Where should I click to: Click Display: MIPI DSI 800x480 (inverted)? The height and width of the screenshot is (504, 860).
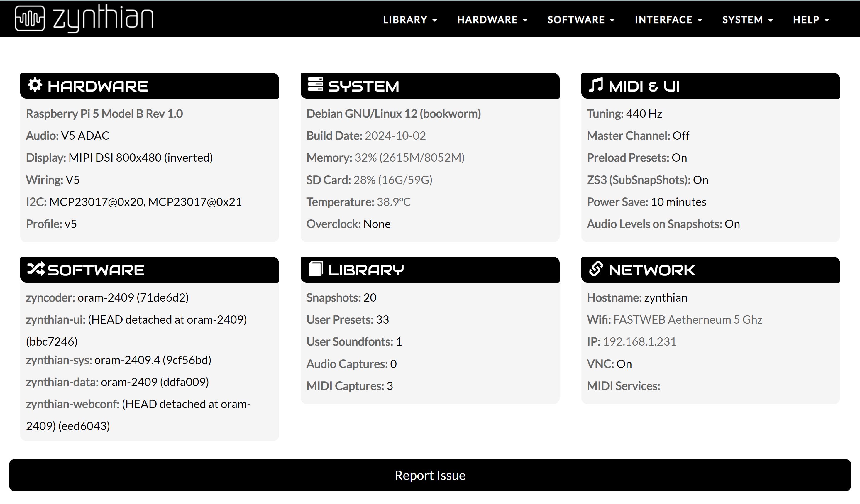click(x=119, y=158)
